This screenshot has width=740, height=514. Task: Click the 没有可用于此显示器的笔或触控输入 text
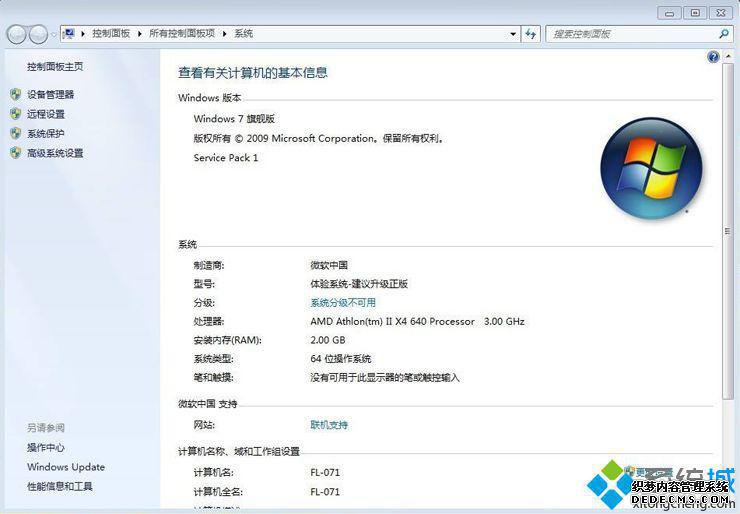[385, 378]
